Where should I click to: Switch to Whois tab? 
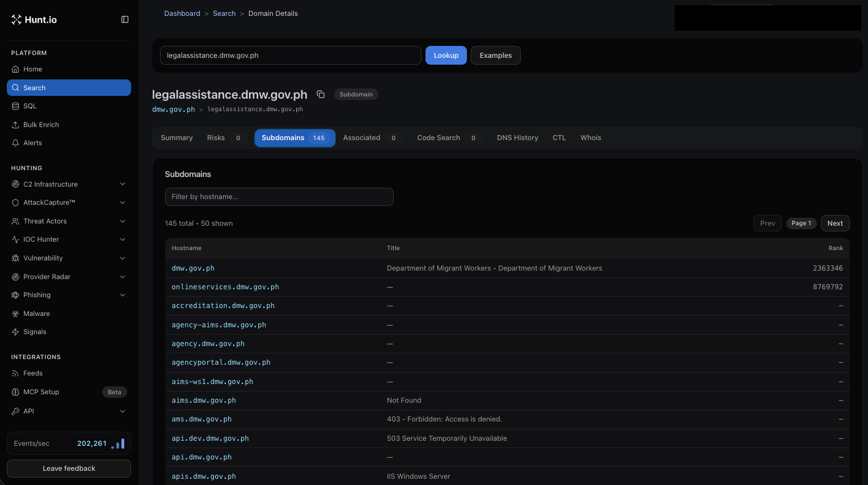point(591,138)
